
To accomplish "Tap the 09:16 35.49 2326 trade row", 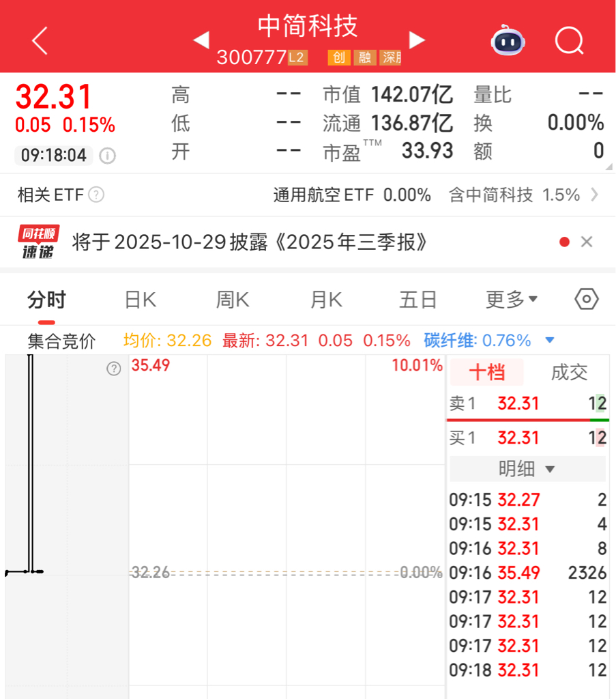I will point(527,573).
